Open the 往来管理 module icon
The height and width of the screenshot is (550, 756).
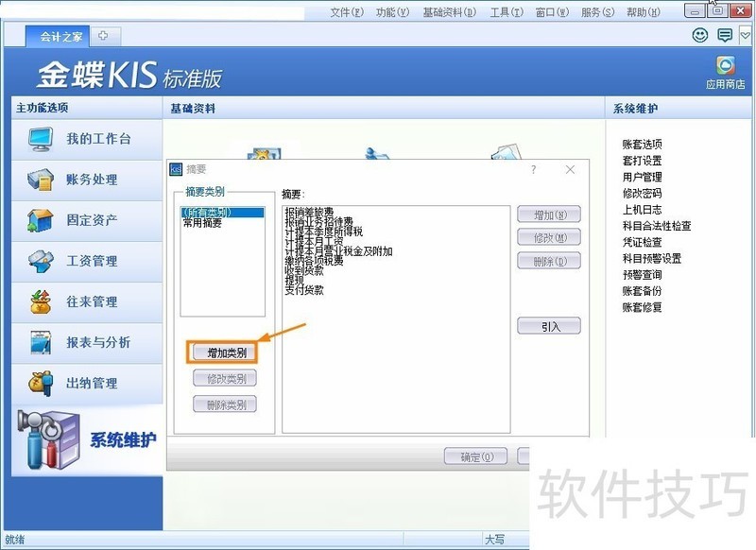point(40,301)
